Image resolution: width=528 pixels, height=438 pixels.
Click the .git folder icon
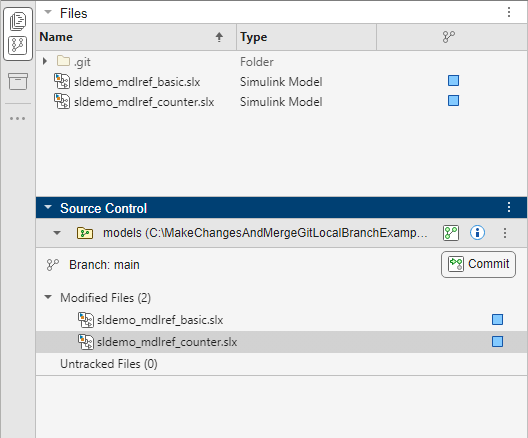(x=63, y=61)
